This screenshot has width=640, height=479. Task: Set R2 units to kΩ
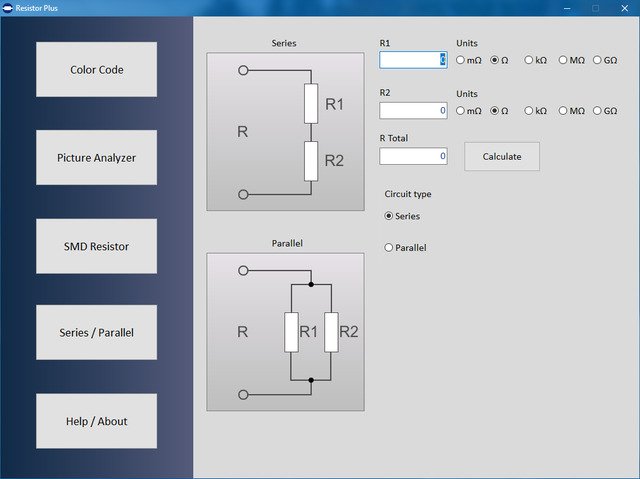pos(530,111)
